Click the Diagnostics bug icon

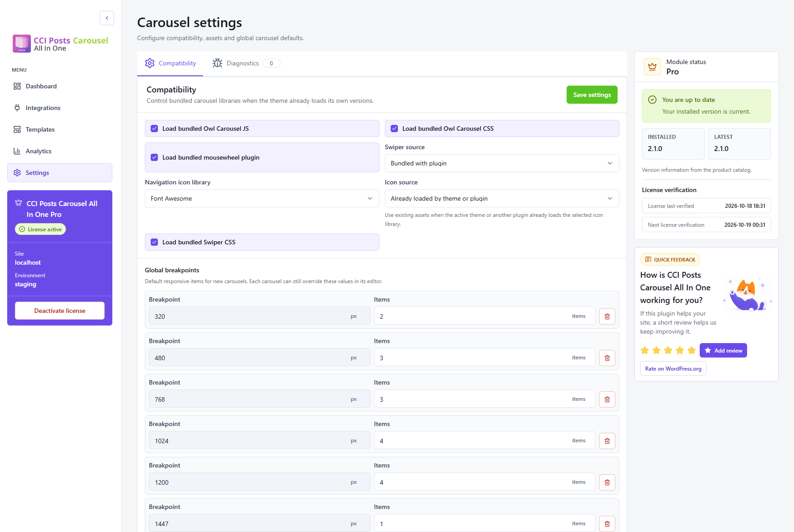coord(217,63)
